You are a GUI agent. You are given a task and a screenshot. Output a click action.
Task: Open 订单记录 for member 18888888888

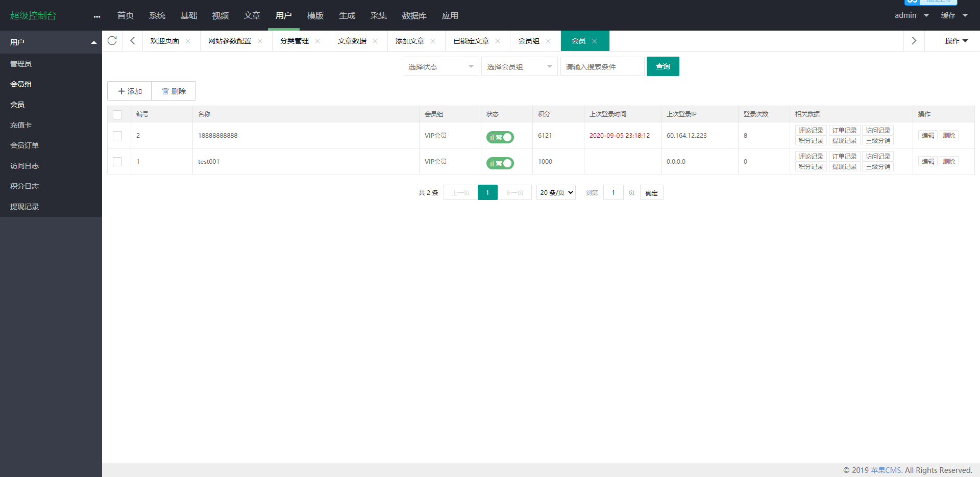(844, 130)
